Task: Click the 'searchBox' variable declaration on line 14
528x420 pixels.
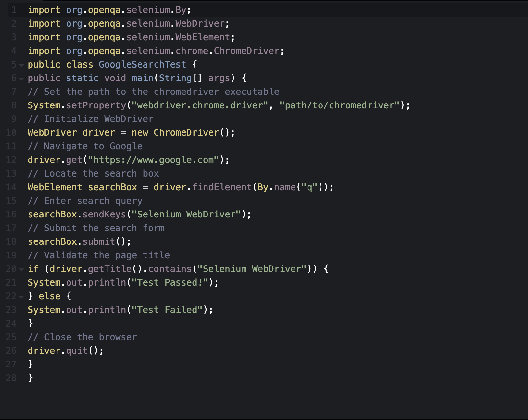Action: 112,187
